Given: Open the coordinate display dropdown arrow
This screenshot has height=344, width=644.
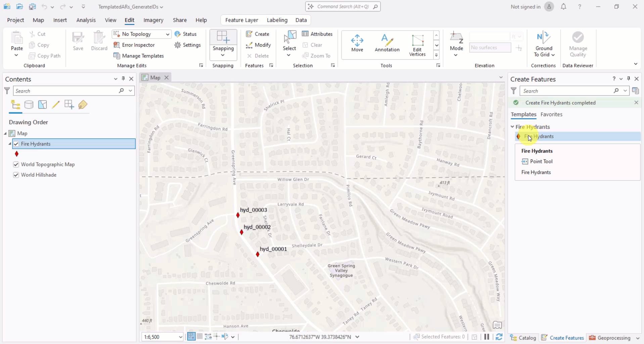Looking at the screenshot, I should pyautogui.click(x=357, y=337).
